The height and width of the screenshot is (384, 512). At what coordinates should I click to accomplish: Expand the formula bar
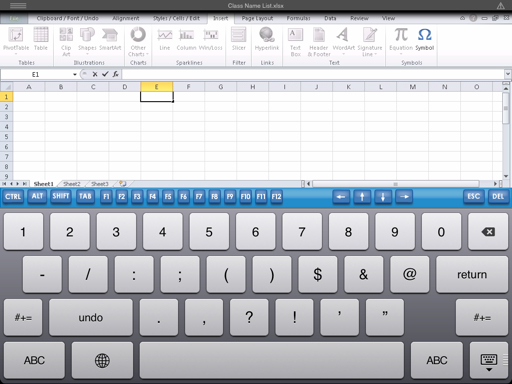tap(507, 74)
